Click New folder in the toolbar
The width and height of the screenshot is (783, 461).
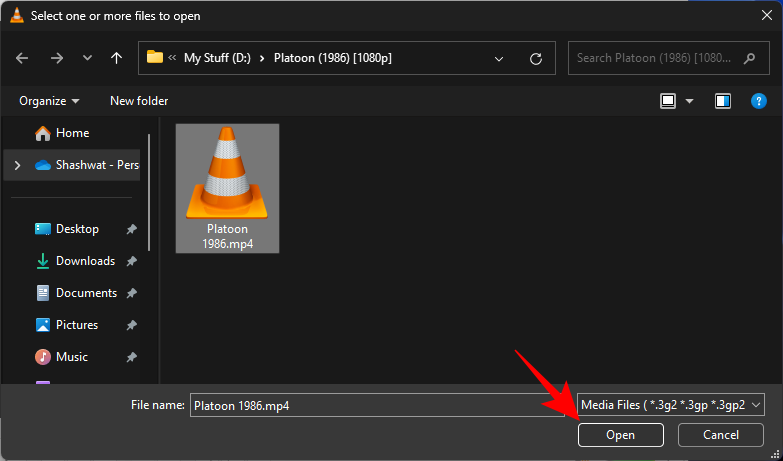(x=139, y=101)
